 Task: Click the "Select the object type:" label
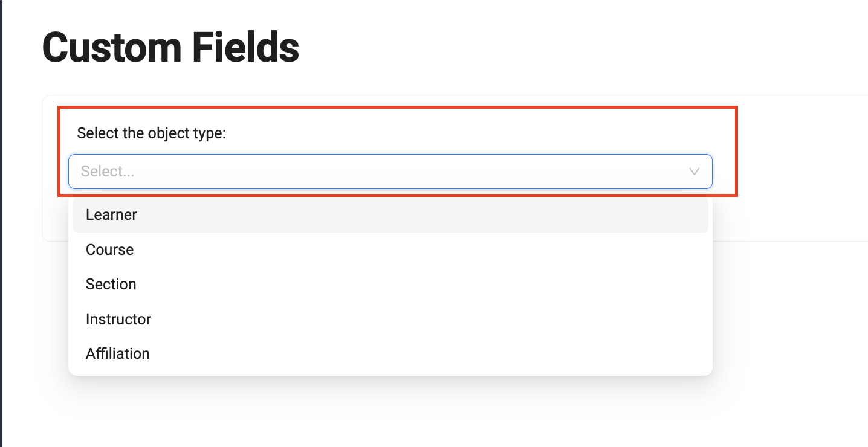point(151,133)
